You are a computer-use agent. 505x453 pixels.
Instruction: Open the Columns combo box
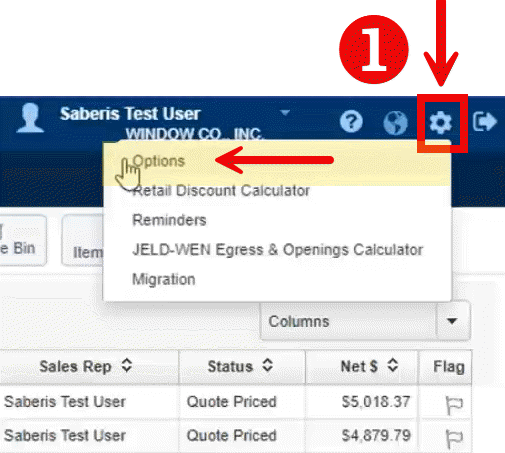point(365,321)
